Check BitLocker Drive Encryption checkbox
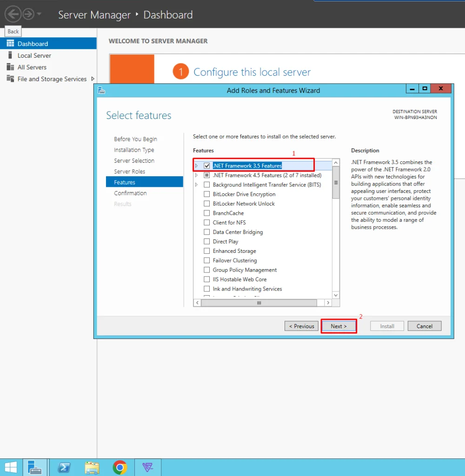Image resolution: width=465 pixels, height=476 pixels. point(207,194)
